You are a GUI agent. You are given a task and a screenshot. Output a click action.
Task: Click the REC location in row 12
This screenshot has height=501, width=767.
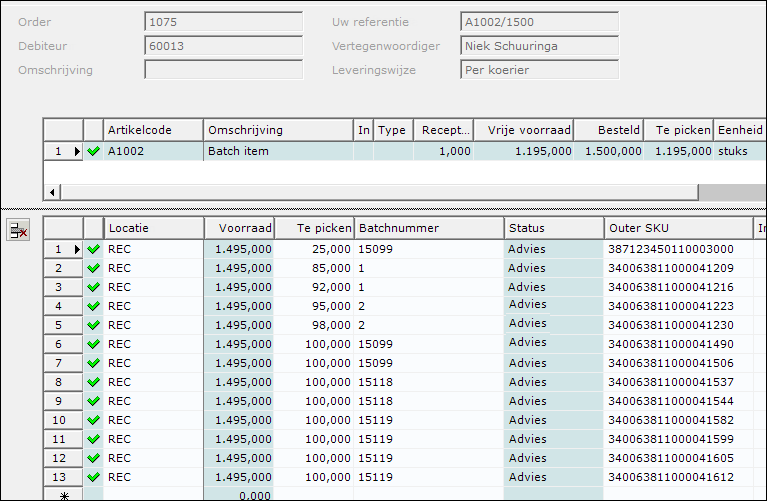[154, 458]
